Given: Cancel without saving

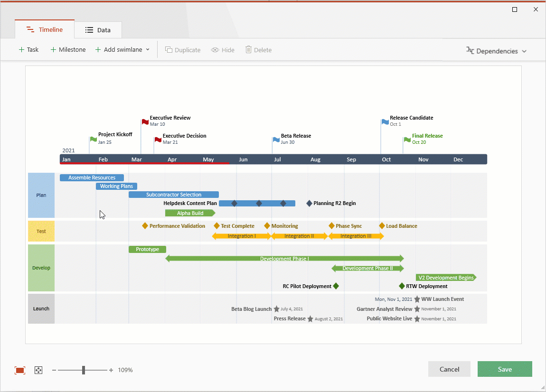Looking at the screenshot, I should pyautogui.click(x=449, y=369).
